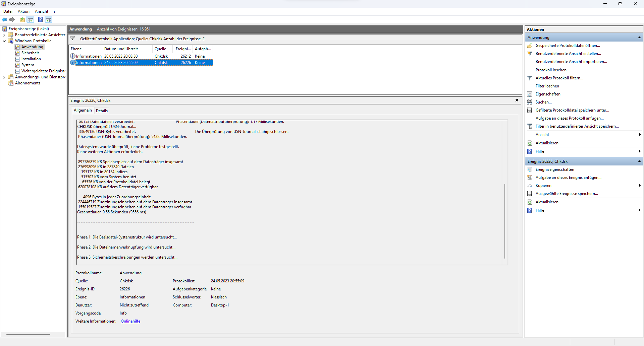Select Weitergeleitete Ereignisse in tree
The image size is (644, 346).
tap(43, 71)
